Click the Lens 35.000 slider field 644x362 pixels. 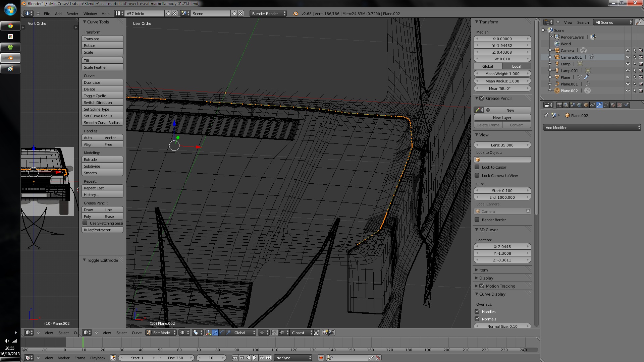click(x=502, y=145)
